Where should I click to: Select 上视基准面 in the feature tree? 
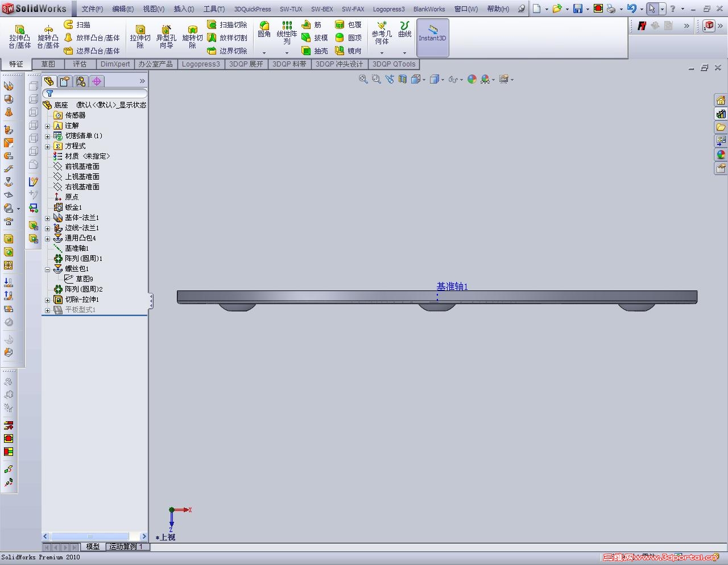click(82, 177)
